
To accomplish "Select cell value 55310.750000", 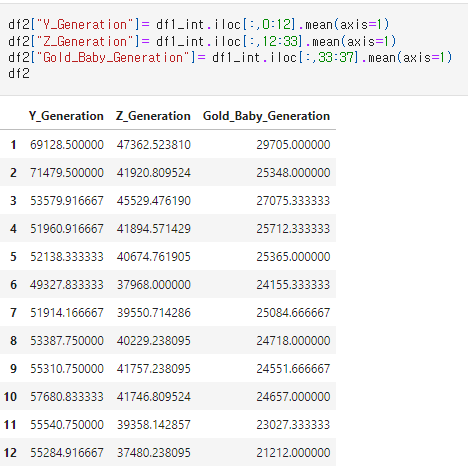I will [67, 369].
